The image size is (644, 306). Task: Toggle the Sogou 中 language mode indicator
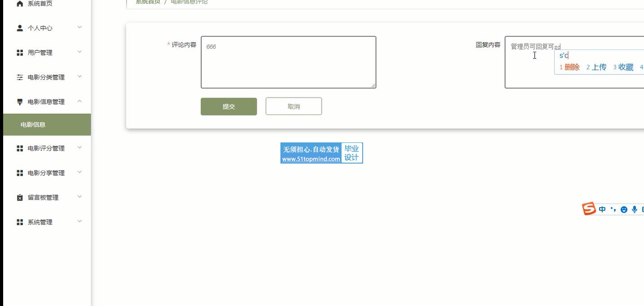[602, 209]
